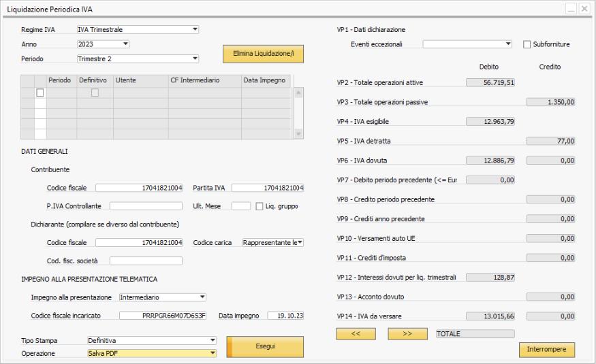Click the Elimina Liquidazione/i button
The image size is (596, 364).
tap(263, 54)
